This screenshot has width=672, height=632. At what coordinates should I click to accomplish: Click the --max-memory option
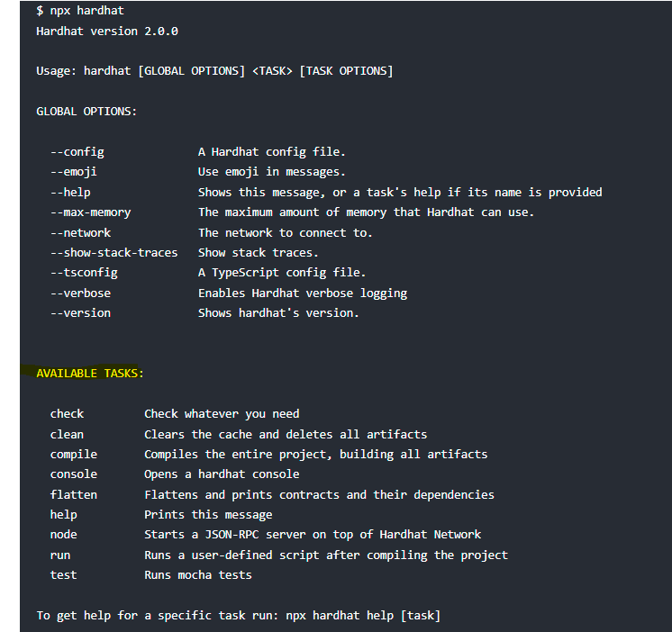[90, 212]
